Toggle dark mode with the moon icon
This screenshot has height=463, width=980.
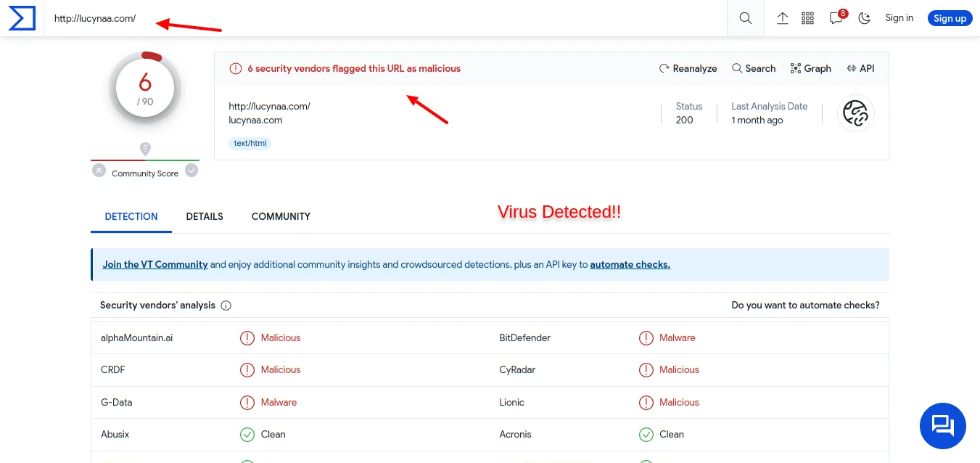pyautogui.click(x=864, y=17)
